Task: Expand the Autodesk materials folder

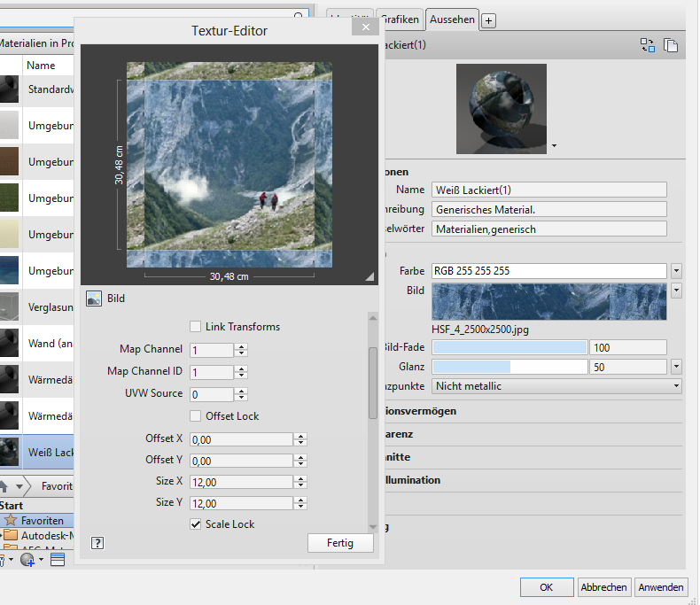Action: (2, 534)
